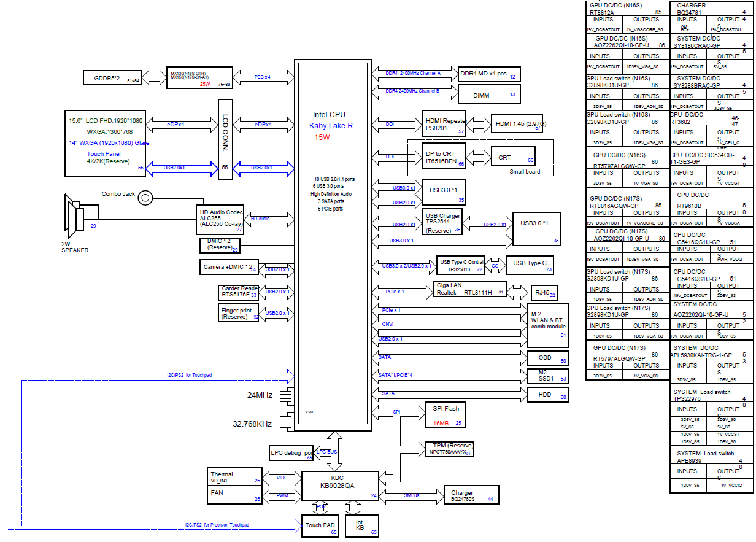756x542 pixels.
Task: Select the LCD CONN block
Action: (225, 139)
